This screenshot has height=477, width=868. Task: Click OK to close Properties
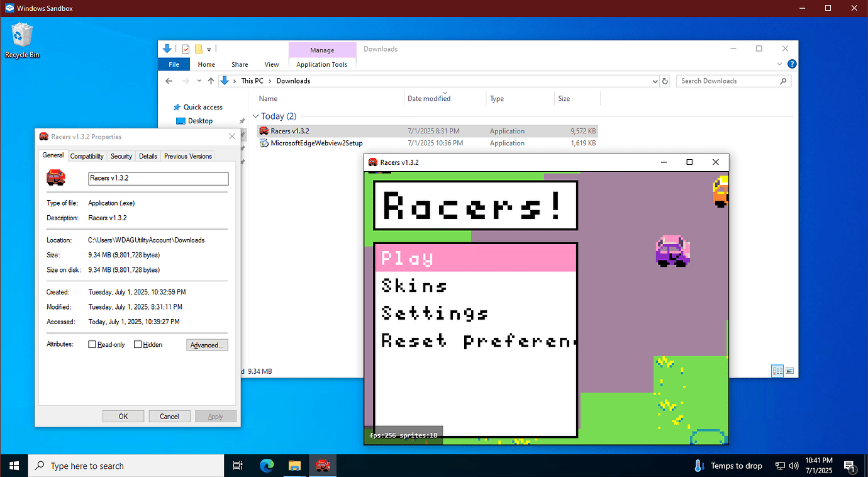tap(123, 416)
